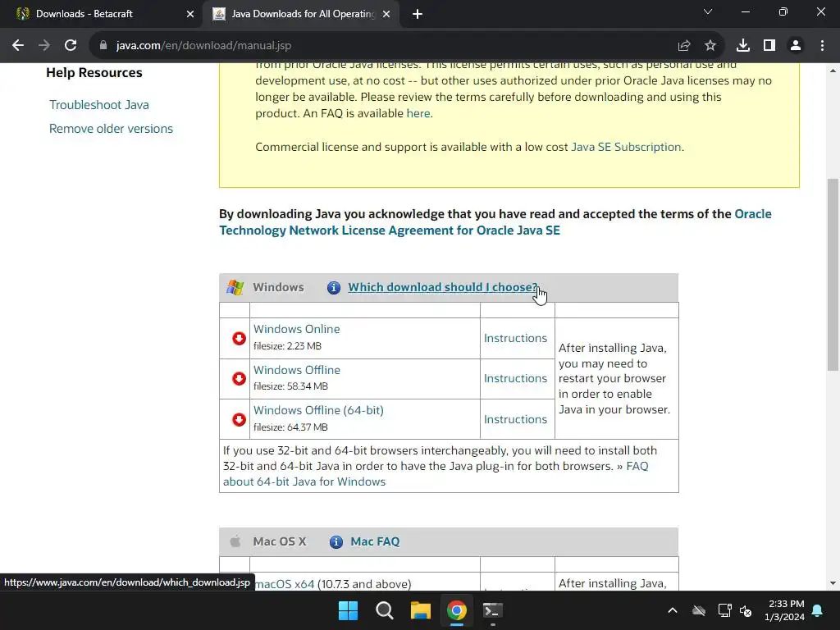Open Windows taskbar search
The height and width of the screenshot is (630, 840).
tap(384, 610)
